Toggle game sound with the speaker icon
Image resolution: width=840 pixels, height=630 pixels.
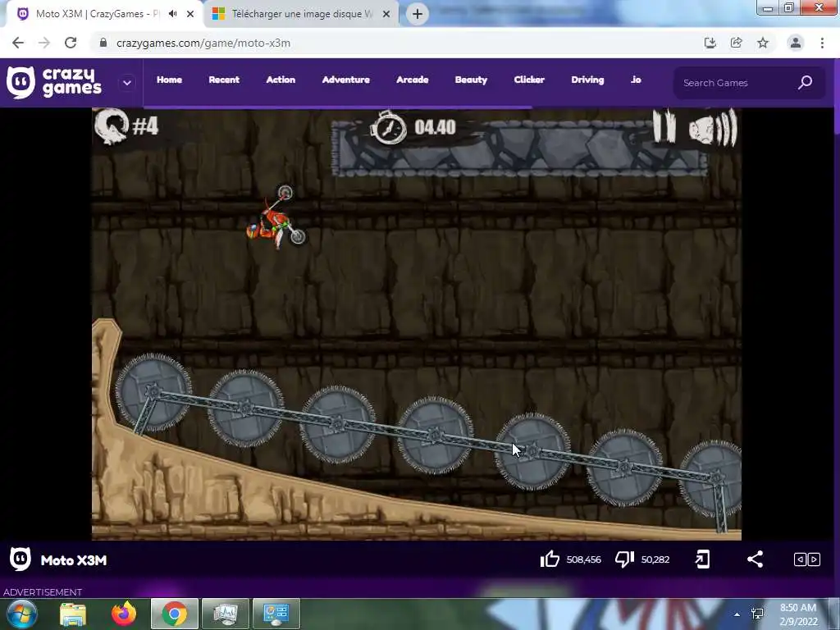click(x=713, y=127)
